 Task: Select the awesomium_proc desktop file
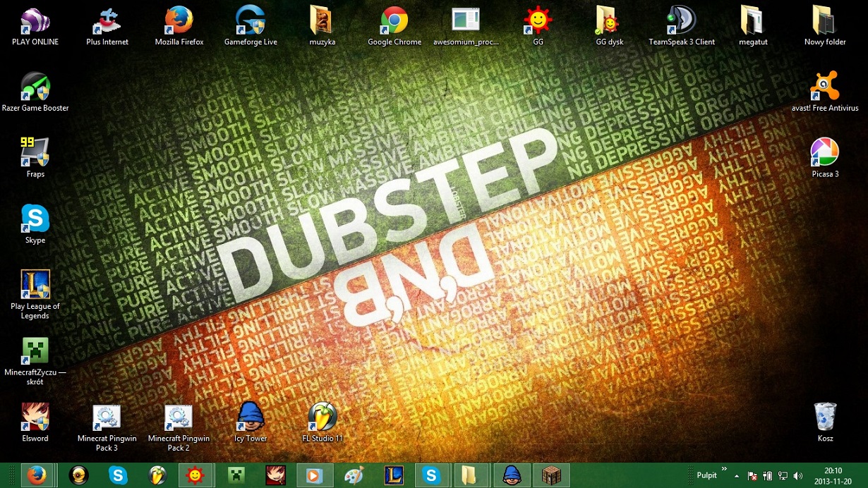[x=466, y=26]
